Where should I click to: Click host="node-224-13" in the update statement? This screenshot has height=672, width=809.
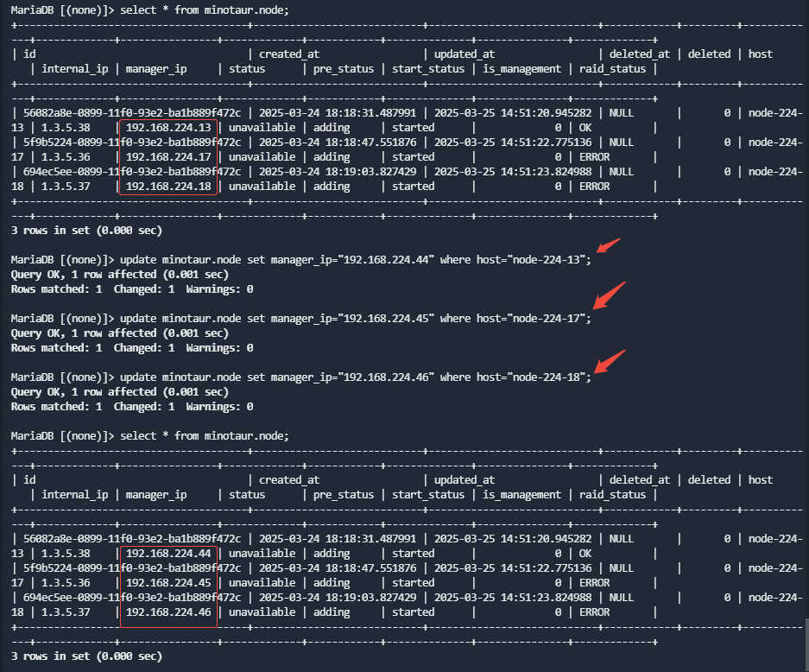(x=531, y=260)
